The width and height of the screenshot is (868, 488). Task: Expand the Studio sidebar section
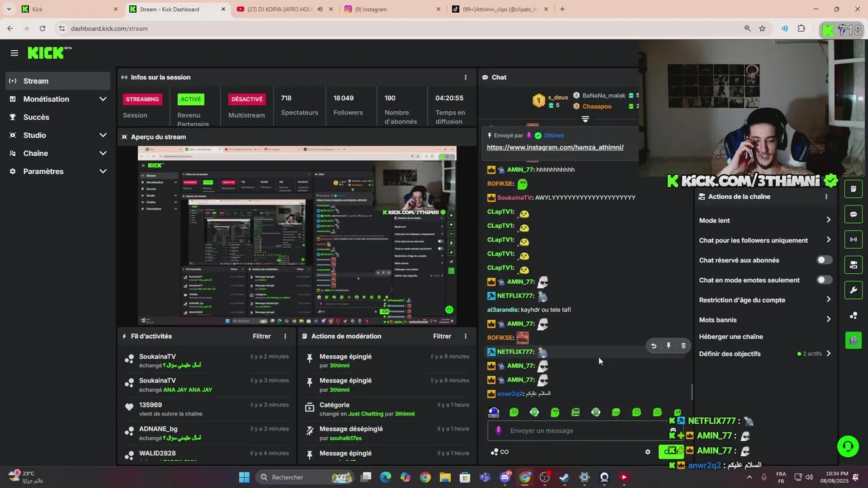(103, 135)
